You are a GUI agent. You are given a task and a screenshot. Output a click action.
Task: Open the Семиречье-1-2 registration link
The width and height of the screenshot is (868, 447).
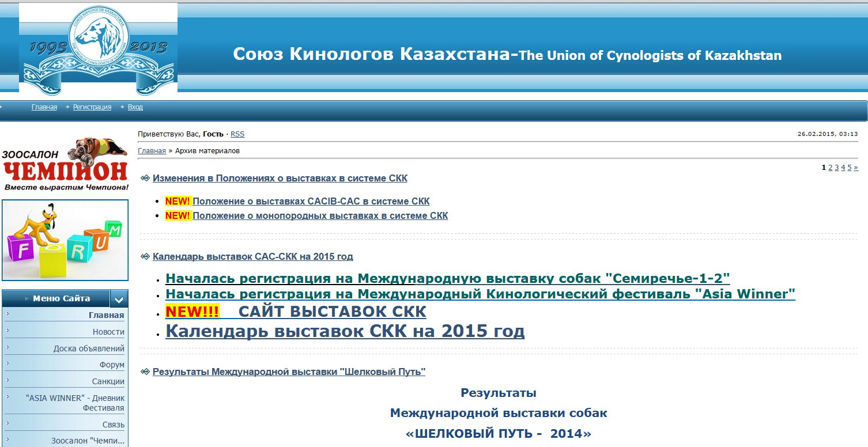pos(447,279)
